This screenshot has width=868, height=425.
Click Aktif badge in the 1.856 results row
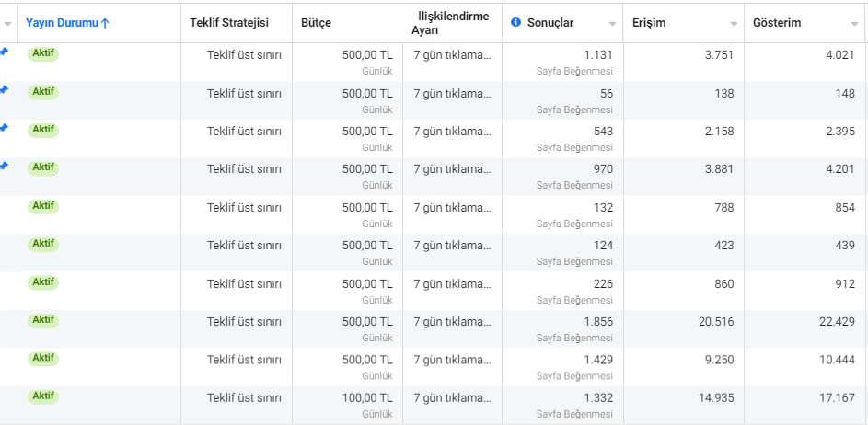43,320
